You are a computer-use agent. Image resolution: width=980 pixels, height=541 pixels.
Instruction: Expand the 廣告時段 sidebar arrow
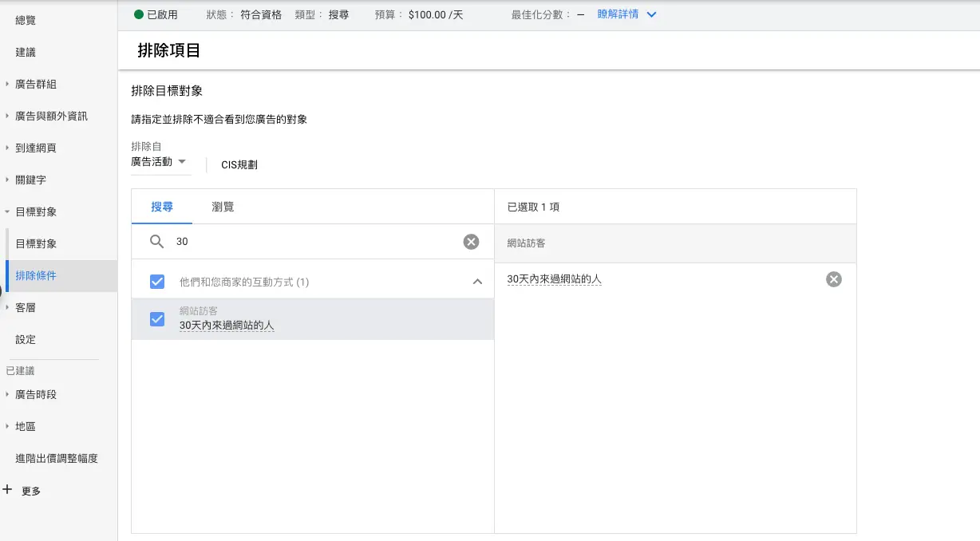(x=7, y=394)
